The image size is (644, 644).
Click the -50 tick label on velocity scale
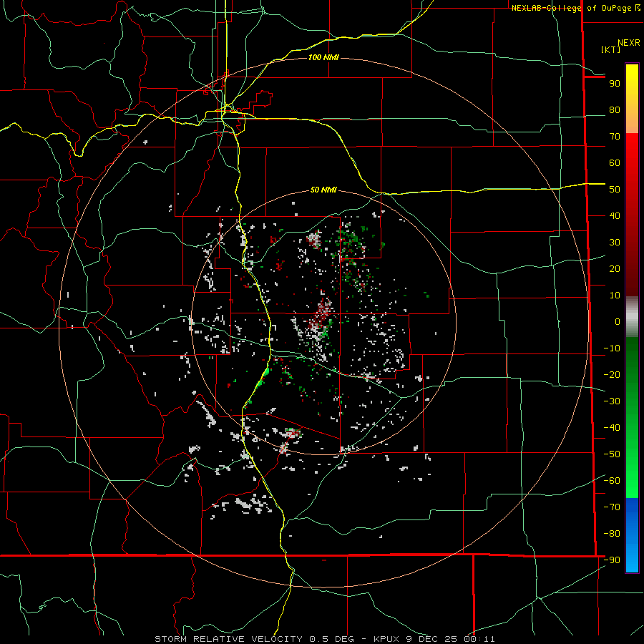tap(612, 454)
